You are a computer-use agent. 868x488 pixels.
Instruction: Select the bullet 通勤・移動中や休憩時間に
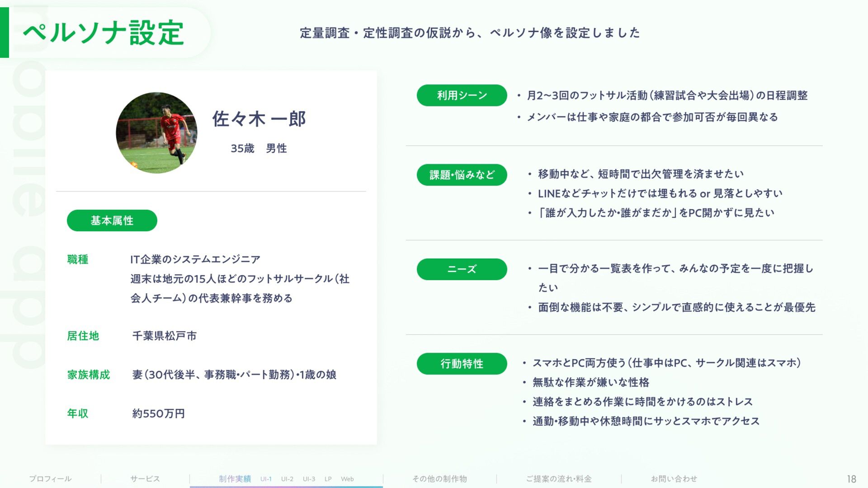(x=646, y=421)
